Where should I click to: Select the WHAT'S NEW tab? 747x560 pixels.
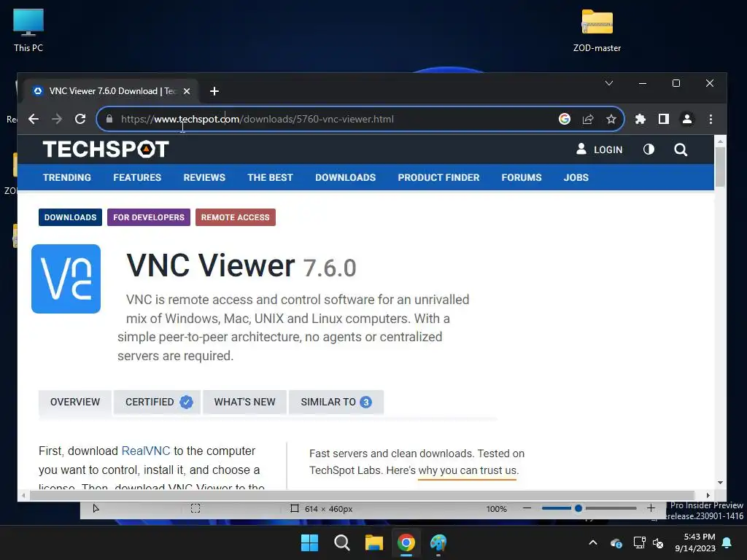[x=244, y=402]
